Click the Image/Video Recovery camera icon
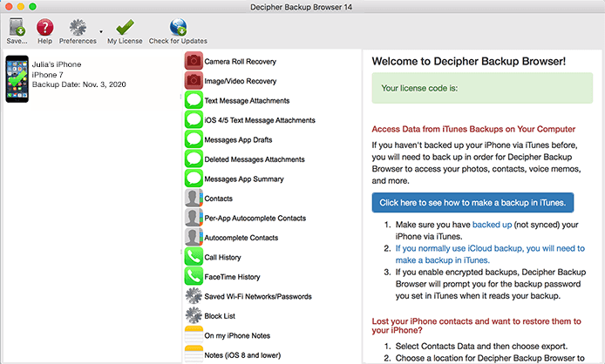 (194, 81)
